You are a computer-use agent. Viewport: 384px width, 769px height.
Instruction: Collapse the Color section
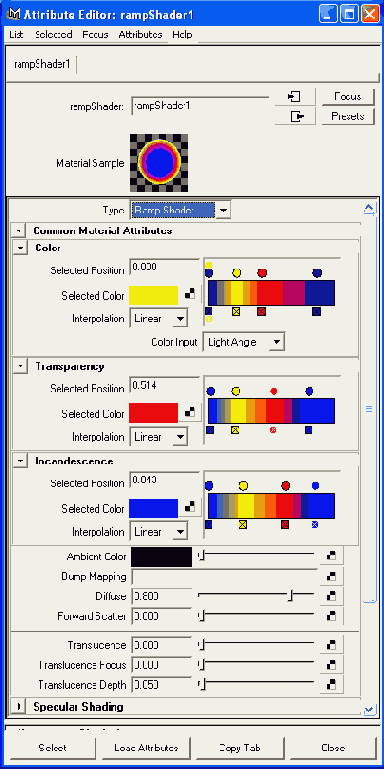[20, 248]
